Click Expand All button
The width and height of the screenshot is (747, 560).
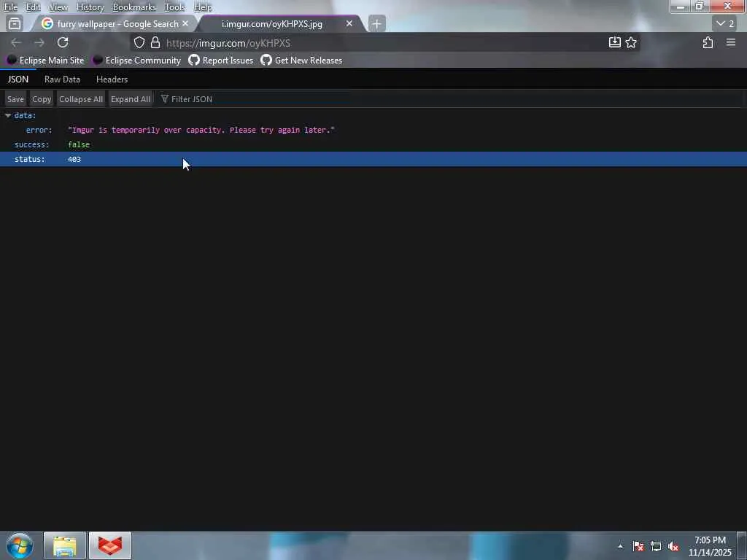click(x=131, y=99)
